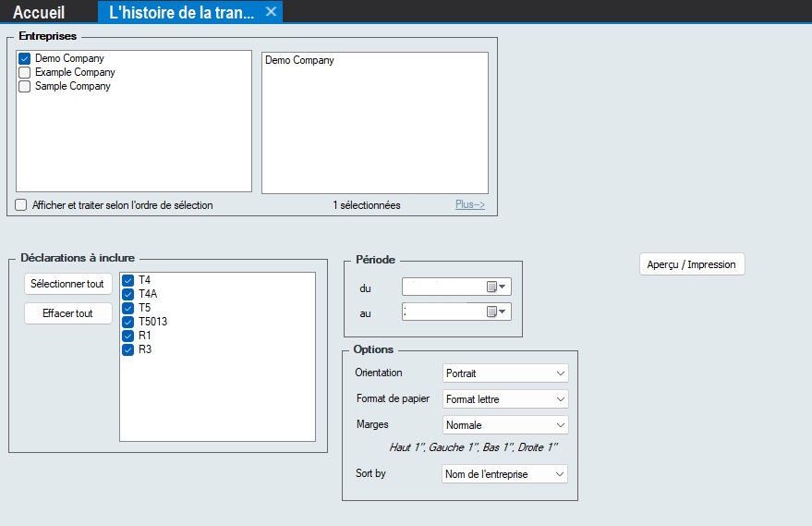Check the Sample Company checkbox
812x526 pixels.
[x=25, y=86]
